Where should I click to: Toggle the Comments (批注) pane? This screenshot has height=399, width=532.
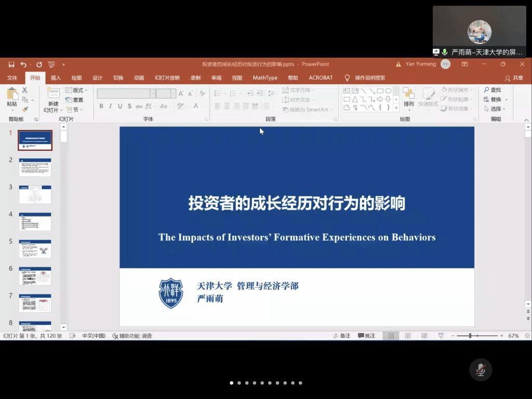(367, 336)
